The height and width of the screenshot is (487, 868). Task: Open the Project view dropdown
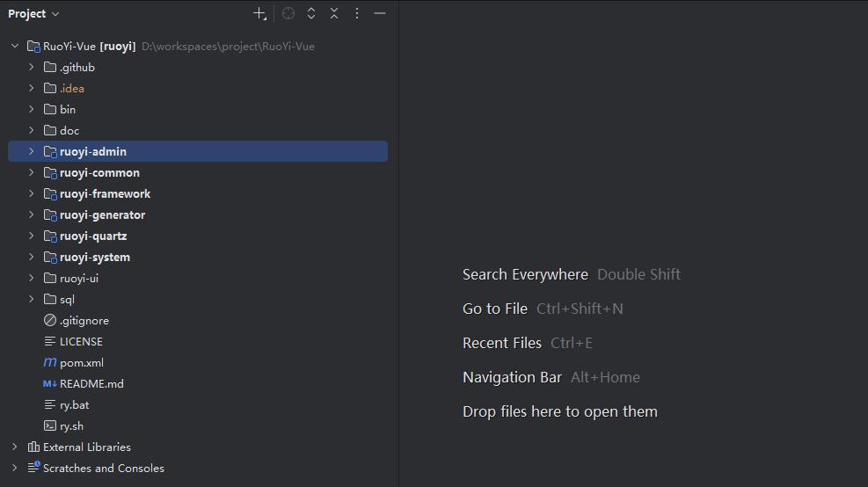(x=33, y=14)
